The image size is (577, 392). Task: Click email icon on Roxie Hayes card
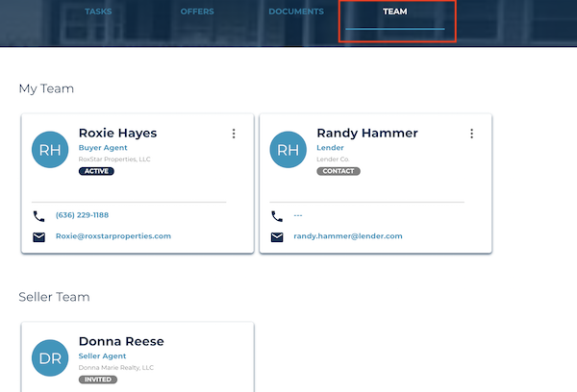click(39, 237)
